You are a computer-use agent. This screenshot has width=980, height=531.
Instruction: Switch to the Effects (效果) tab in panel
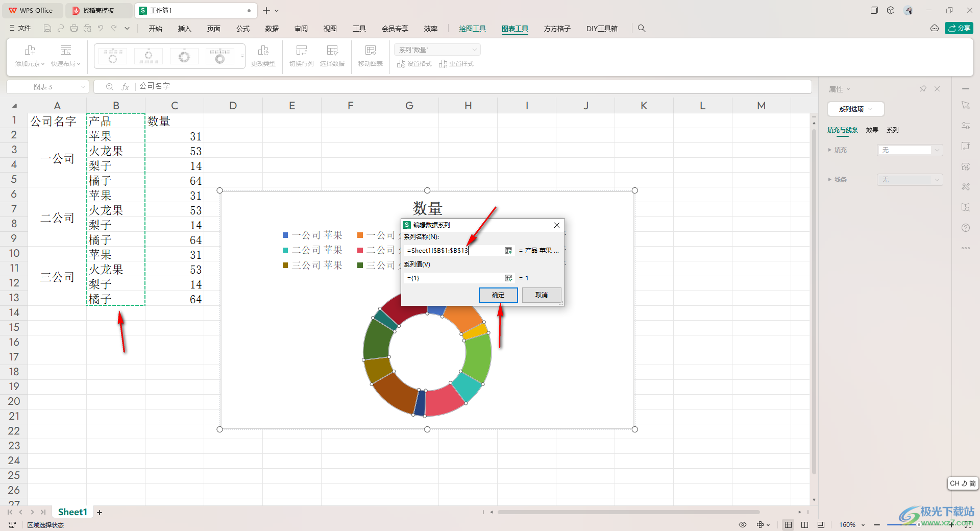coord(872,130)
